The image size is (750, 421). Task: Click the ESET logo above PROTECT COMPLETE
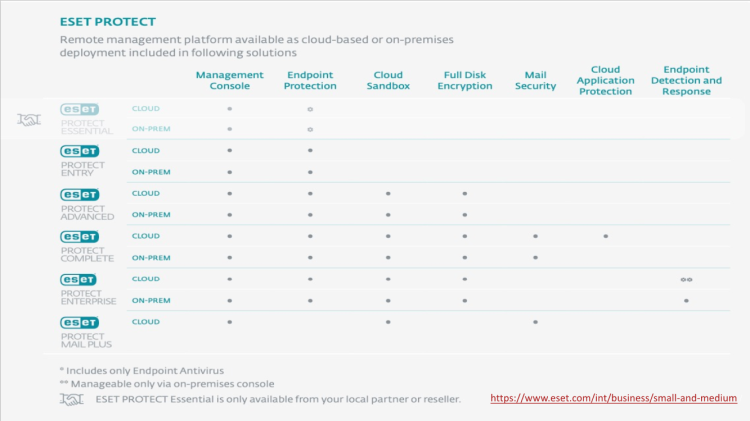(80, 237)
